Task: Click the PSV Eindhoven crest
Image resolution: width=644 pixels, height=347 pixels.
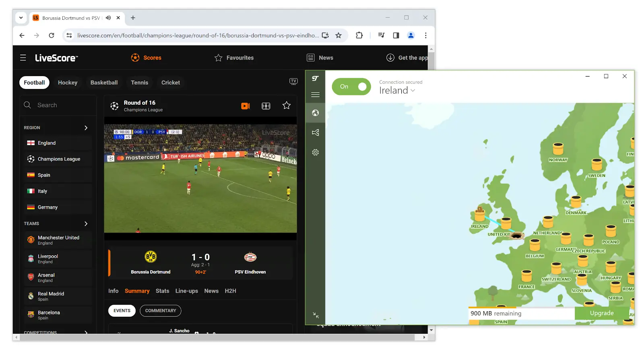Action: [x=250, y=257]
